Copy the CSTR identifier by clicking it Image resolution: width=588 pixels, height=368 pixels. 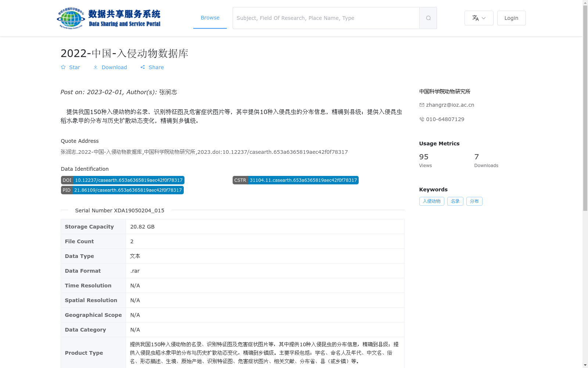[295, 180]
